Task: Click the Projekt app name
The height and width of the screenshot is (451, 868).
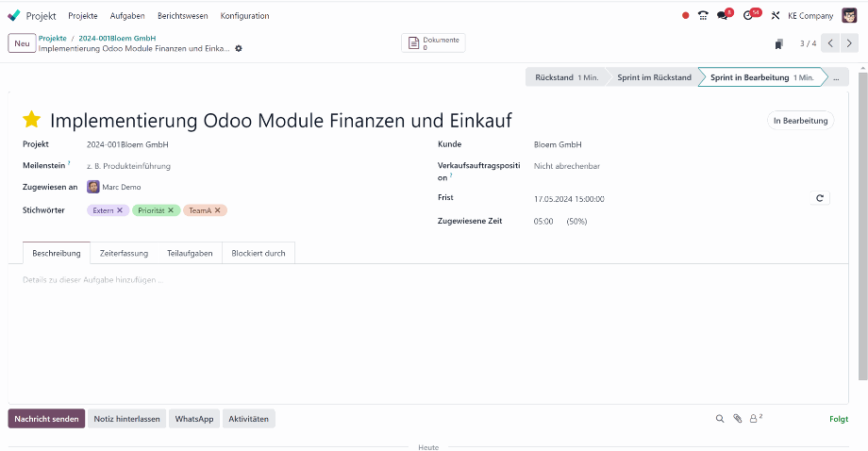Action: coord(41,16)
